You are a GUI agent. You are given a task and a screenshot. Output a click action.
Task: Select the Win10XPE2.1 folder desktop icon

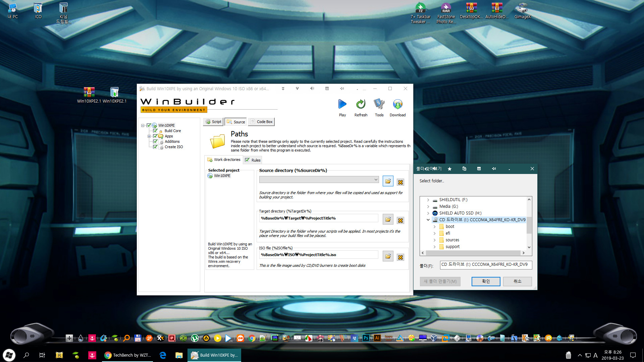[x=114, y=95]
